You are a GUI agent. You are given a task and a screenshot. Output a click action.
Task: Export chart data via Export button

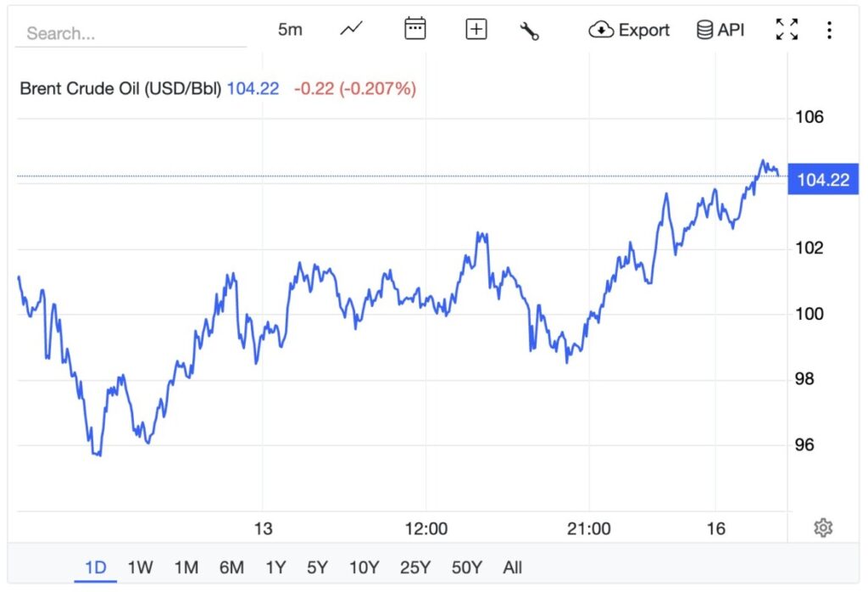(630, 30)
